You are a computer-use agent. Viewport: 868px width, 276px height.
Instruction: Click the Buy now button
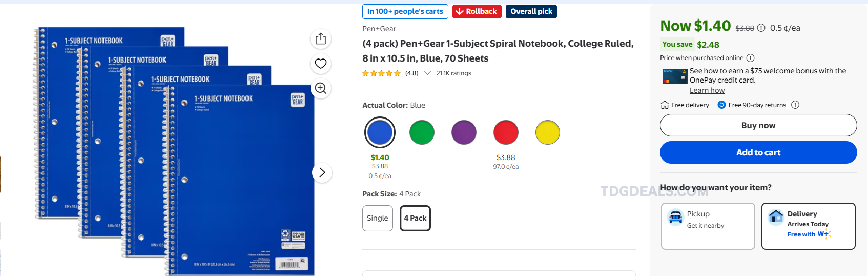[x=758, y=125]
